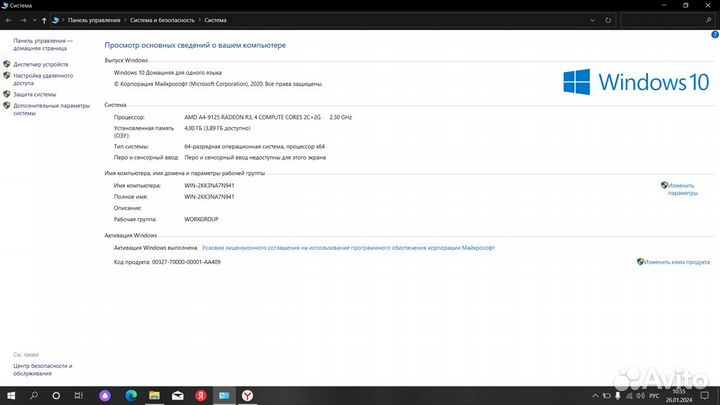Viewport: 720px width, 405px height.
Task: Select processor text 'AMD A4-9125 RADEON R3'
Action: (218, 117)
